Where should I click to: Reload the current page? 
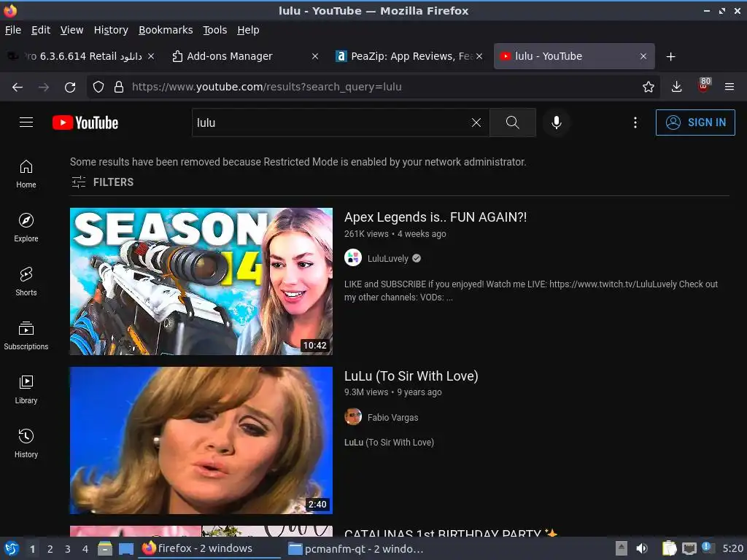point(70,87)
